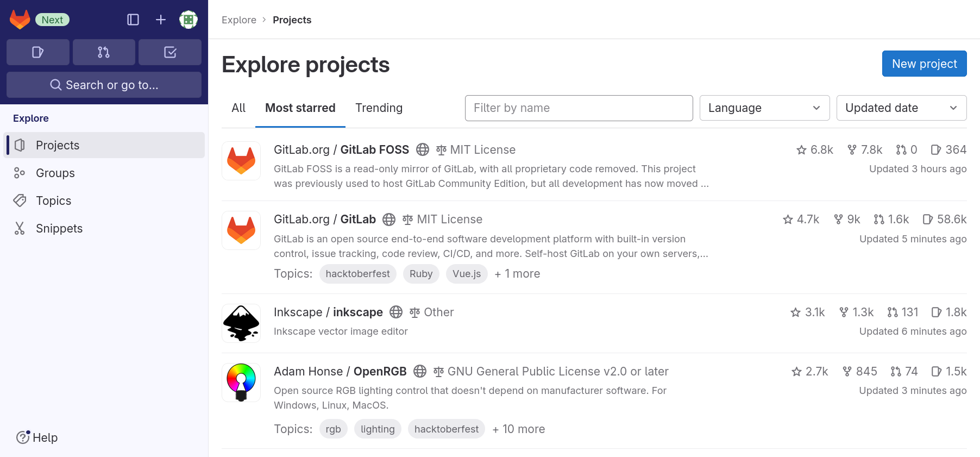
Task: Select Snippets in the Explore sidebar
Action: pos(59,228)
